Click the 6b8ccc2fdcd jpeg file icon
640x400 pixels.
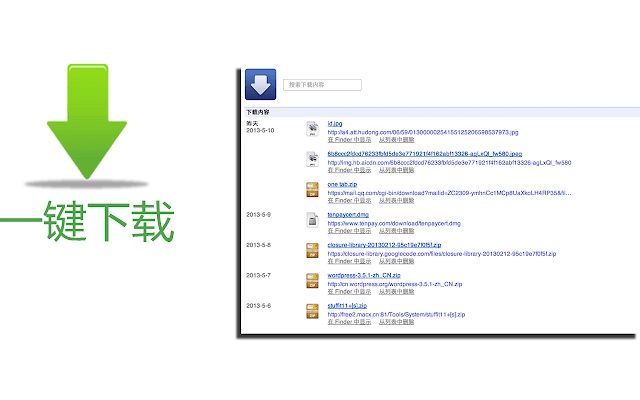[x=312, y=159]
